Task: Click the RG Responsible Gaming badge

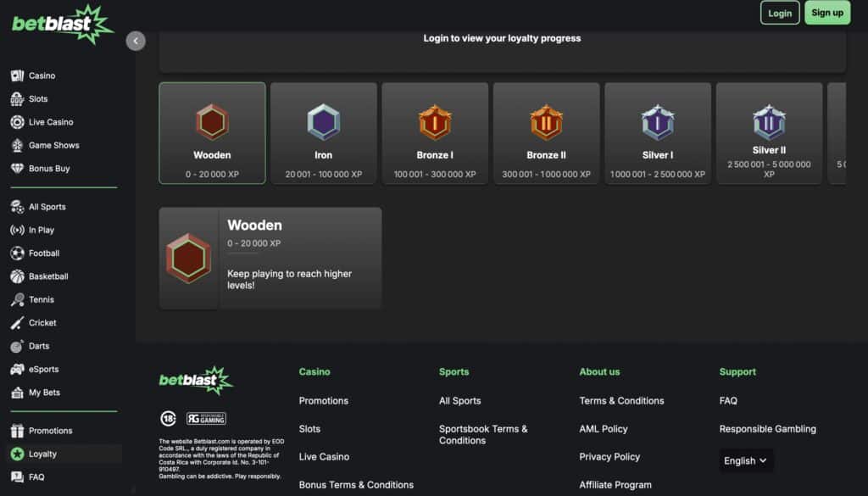Action: [206, 419]
